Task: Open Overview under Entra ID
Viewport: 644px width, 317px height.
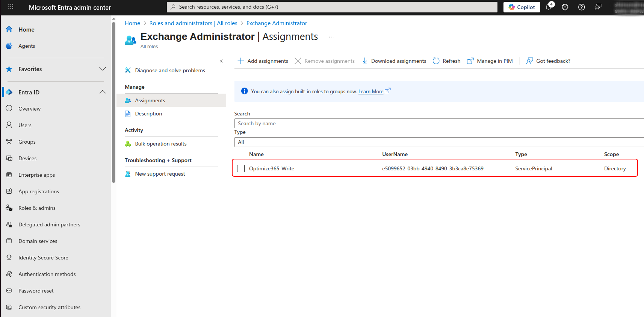Action: (29, 109)
